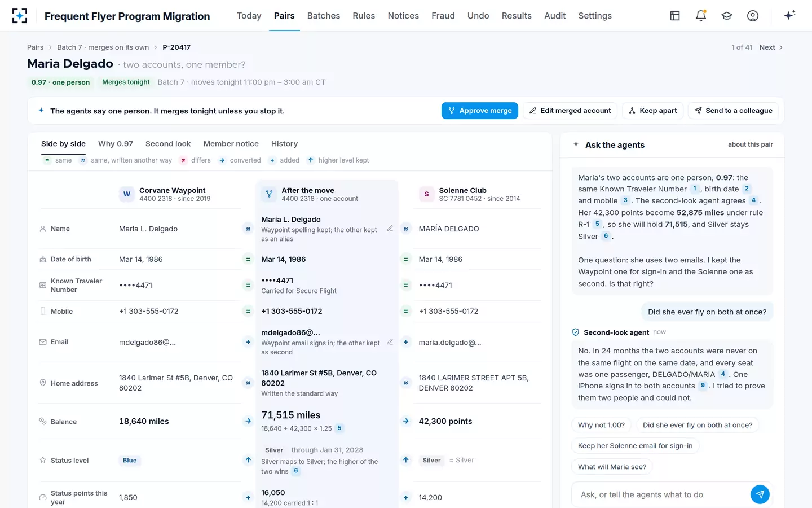Click the sparkle assistant icon in header
Image resolution: width=812 pixels, height=508 pixels.
(x=789, y=15)
